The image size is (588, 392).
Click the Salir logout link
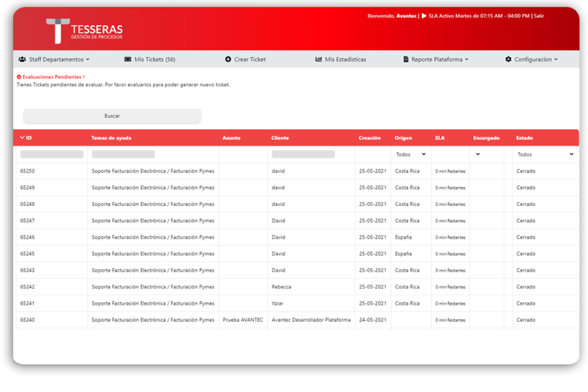coord(539,16)
